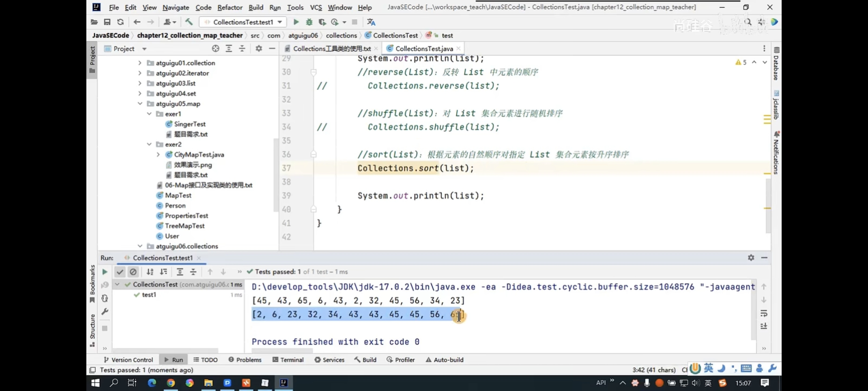This screenshot has height=391, width=868.
Task: Switch to Collections工具类的使用.txt tab
Action: (331, 49)
